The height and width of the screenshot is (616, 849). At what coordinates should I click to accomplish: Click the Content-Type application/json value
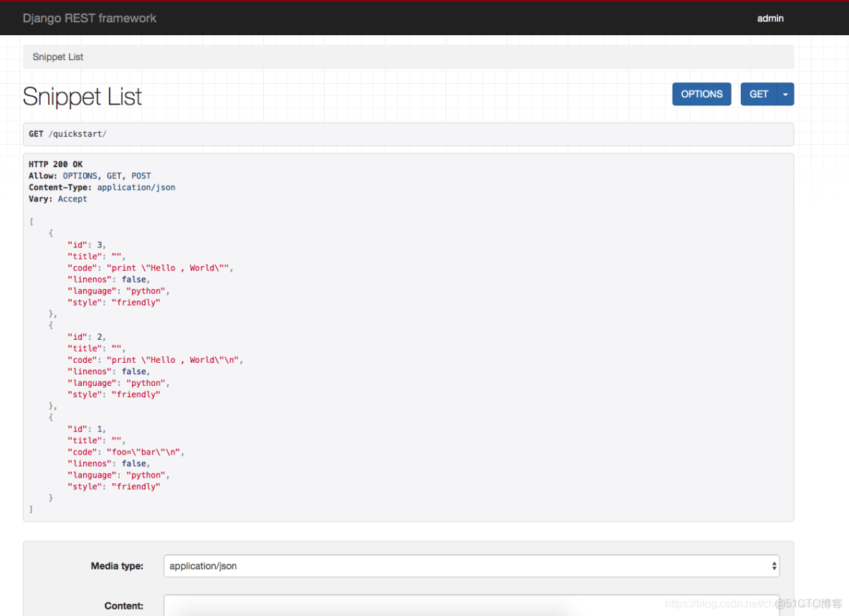[136, 187]
